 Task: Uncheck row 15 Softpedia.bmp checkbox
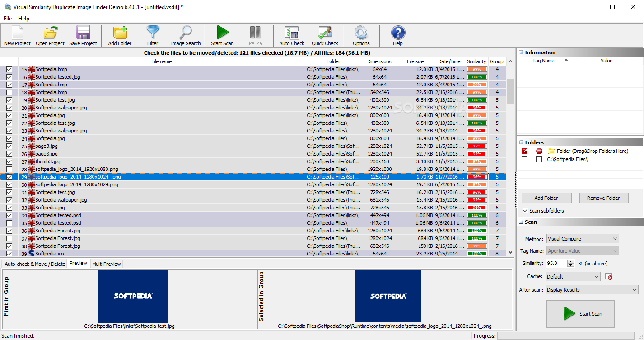pos(9,70)
